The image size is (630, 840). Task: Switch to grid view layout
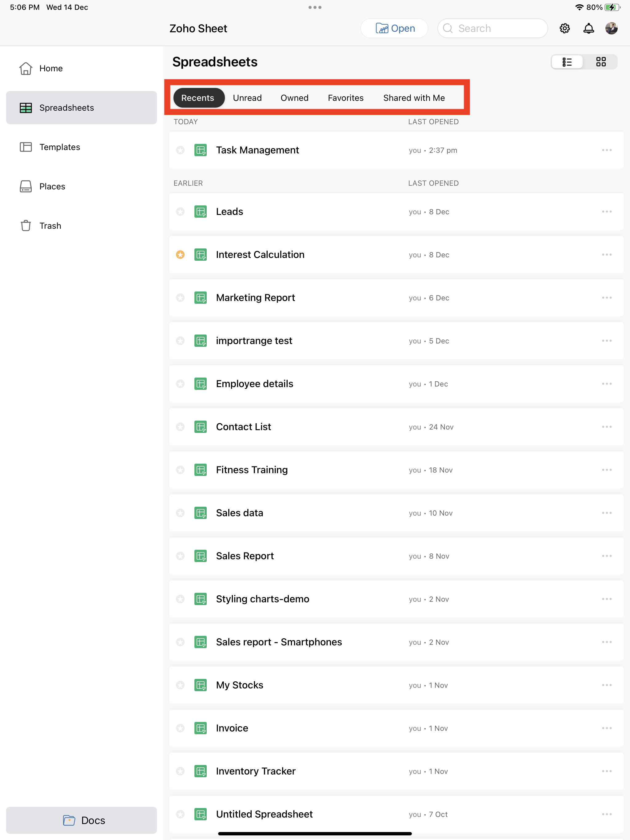(601, 62)
